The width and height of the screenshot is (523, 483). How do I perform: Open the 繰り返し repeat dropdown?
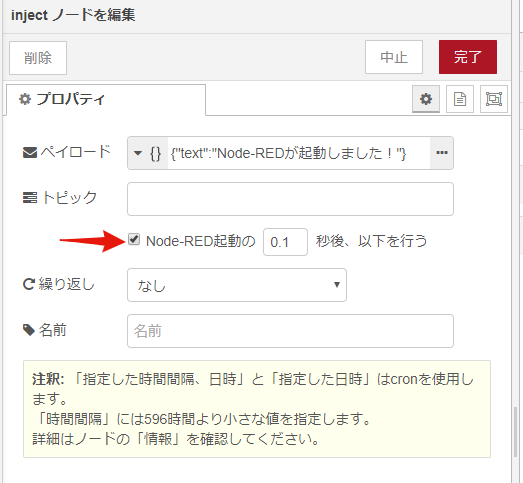tap(237, 285)
